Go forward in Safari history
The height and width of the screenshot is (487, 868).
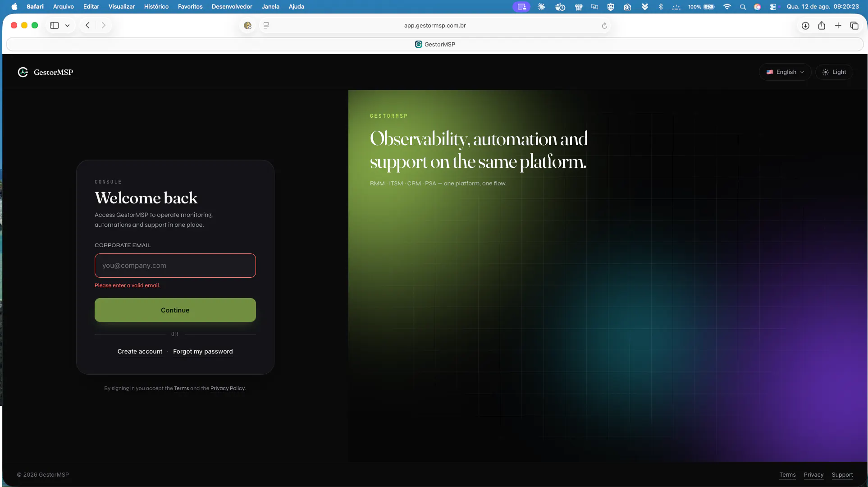pos(104,25)
